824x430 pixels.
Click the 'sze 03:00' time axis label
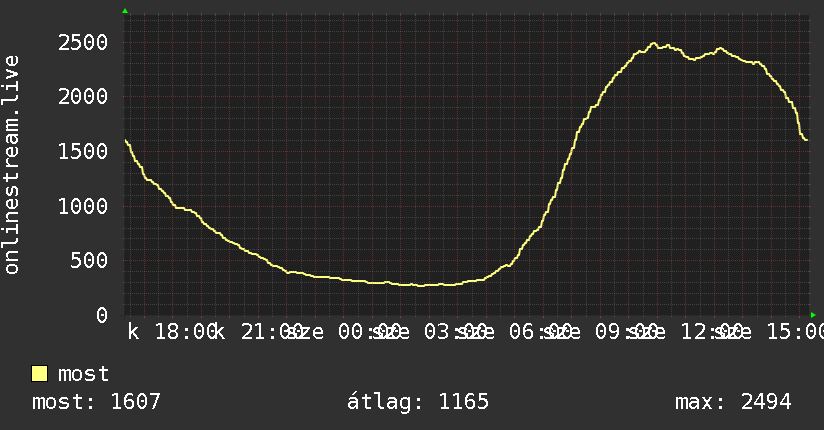[429, 332]
